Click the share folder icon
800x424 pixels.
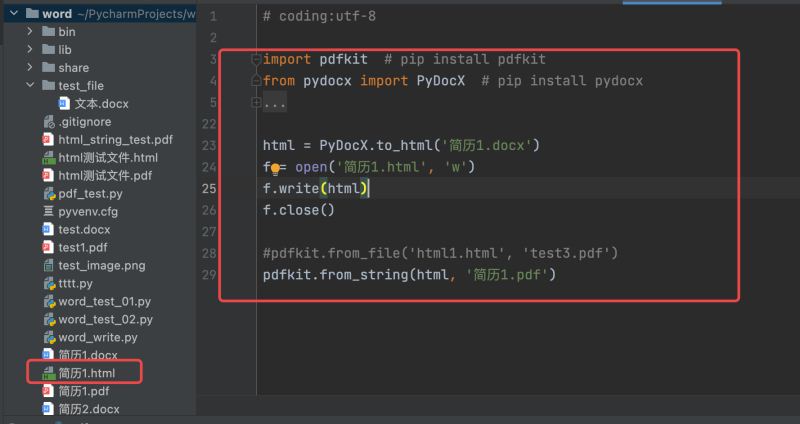pyautogui.click(x=48, y=68)
